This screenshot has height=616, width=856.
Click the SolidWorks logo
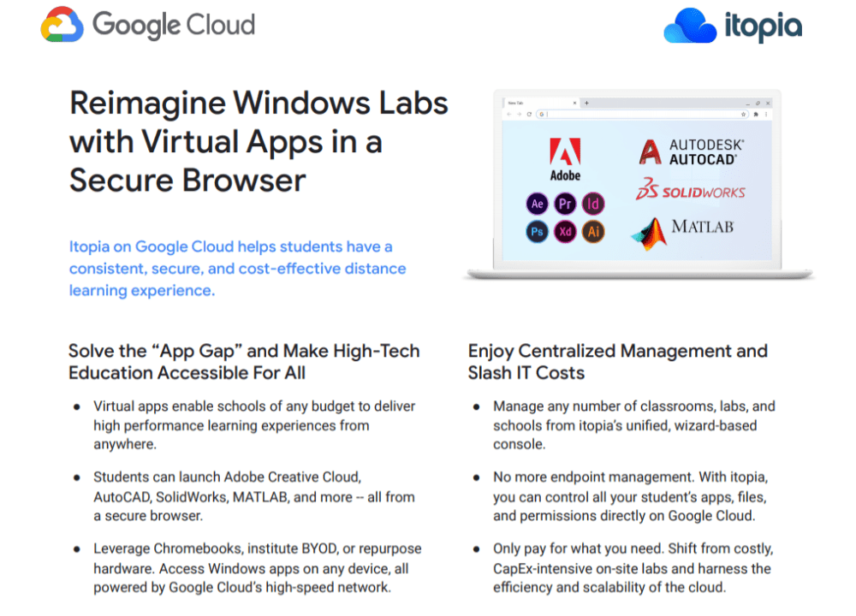pyautogui.click(x=691, y=189)
